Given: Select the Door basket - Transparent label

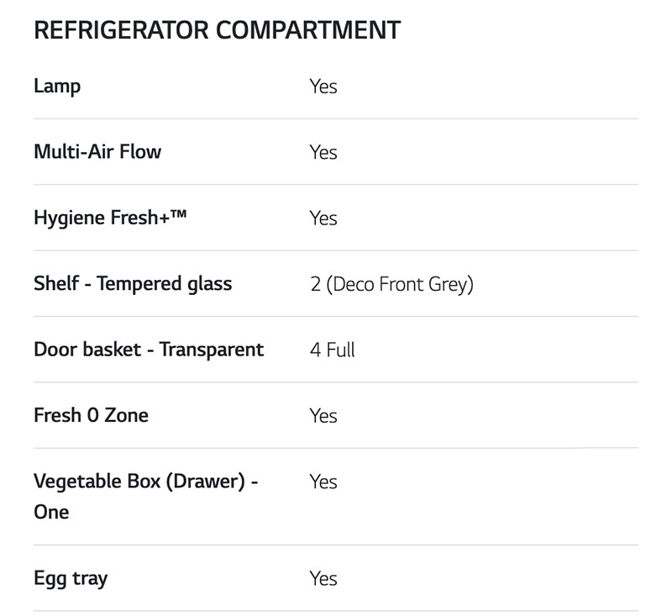Looking at the screenshot, I should tap(149, 350).
